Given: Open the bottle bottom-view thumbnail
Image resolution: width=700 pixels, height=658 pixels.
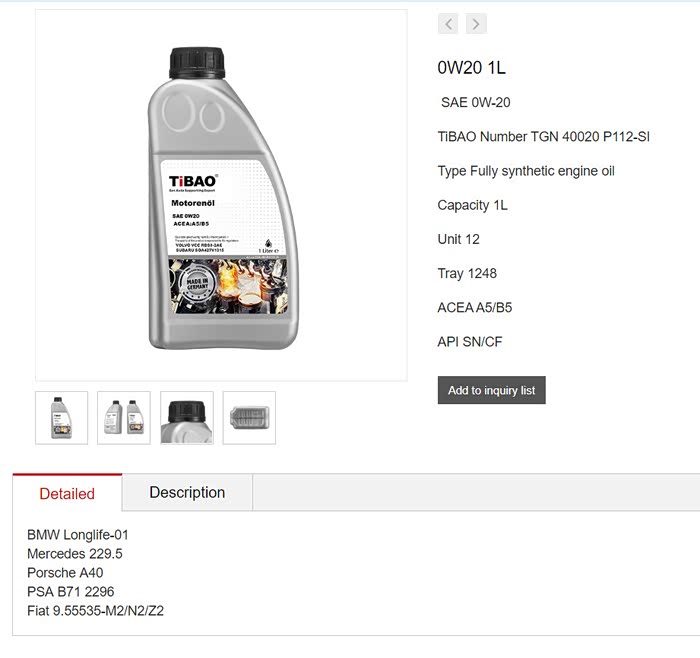Looking at the screenshot, I should click(249, 417).
